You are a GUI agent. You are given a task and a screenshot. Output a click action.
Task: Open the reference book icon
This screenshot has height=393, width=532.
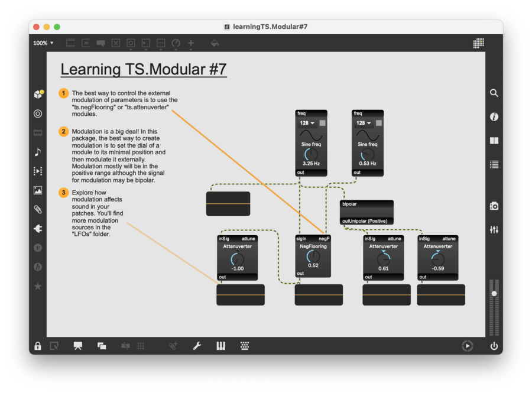494,141
